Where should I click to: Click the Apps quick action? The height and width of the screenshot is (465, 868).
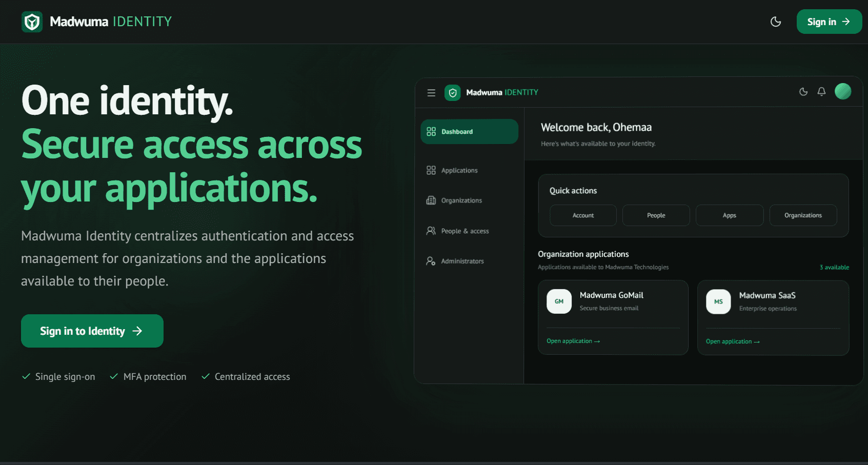(x=730, y=215)
